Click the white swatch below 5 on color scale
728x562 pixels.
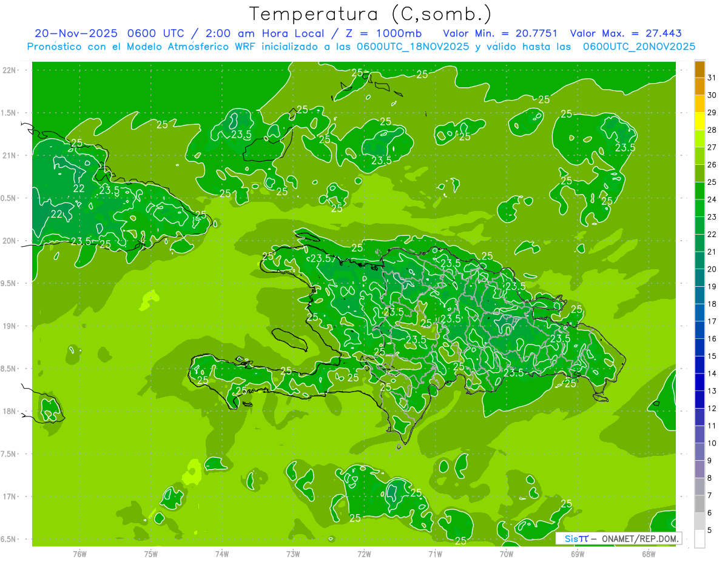(x=699, y=539)
